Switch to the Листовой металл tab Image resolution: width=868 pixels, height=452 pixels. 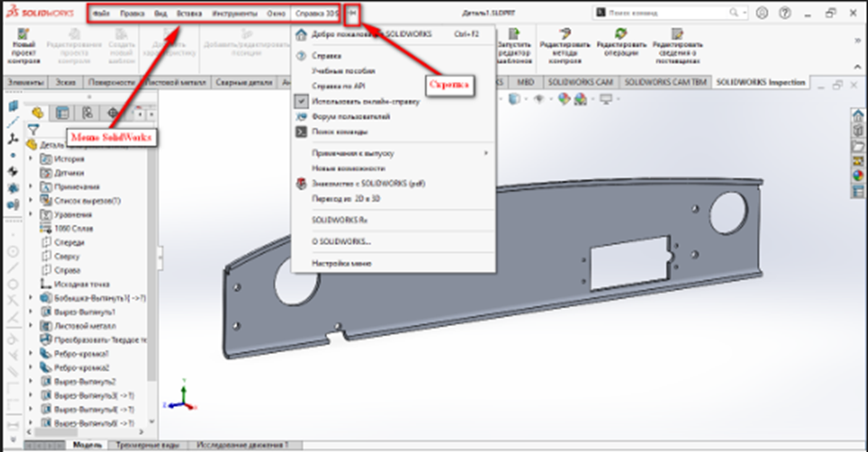(177, 82)
